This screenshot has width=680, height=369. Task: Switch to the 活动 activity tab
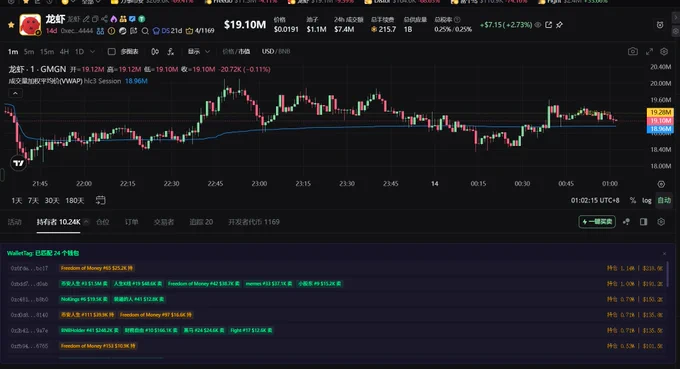click(14, 222)
